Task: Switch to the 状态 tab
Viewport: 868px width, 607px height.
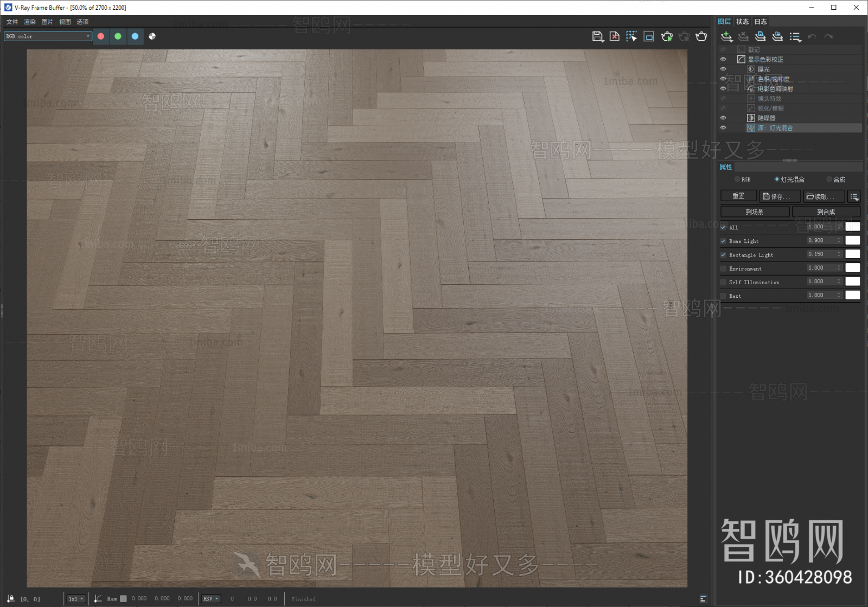Action: click(742, 22)
